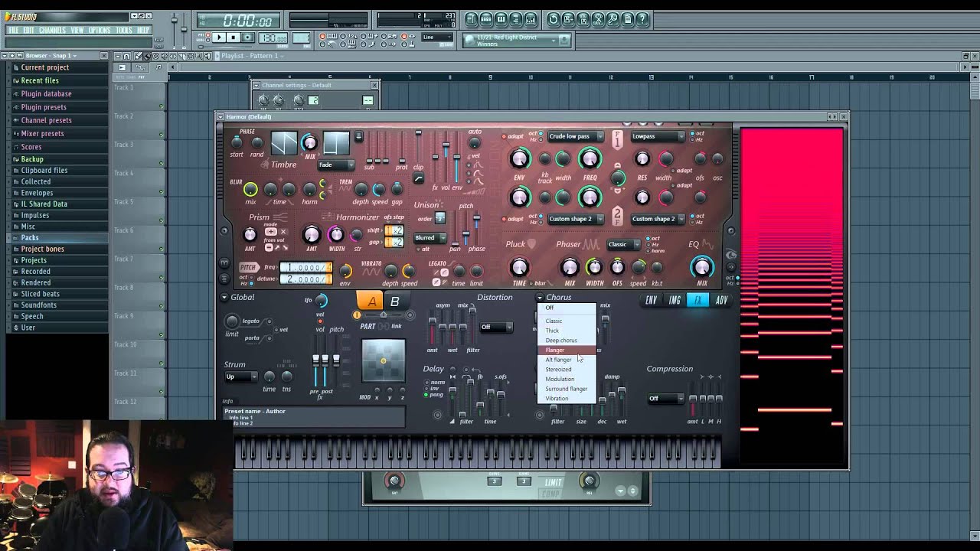The width and height of the screenshot is (980, 551).
Task: Open the Piano roll icon
Action: (x=501, y=19)
